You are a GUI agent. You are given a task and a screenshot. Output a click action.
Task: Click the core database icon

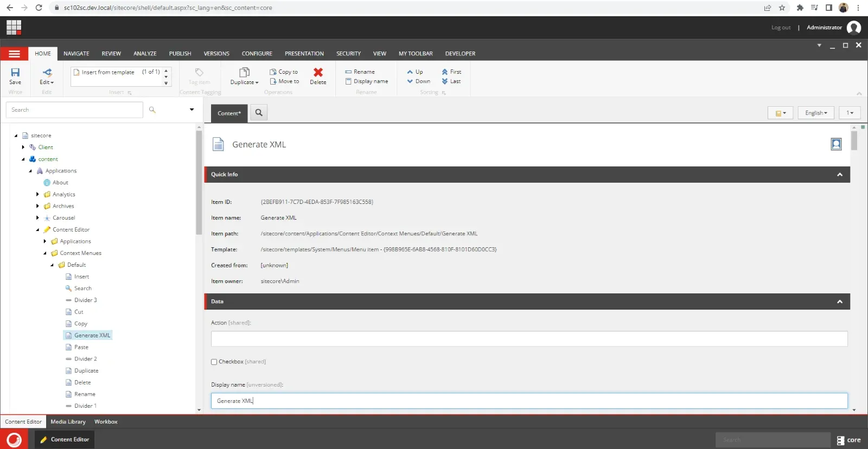pos(840,440)
